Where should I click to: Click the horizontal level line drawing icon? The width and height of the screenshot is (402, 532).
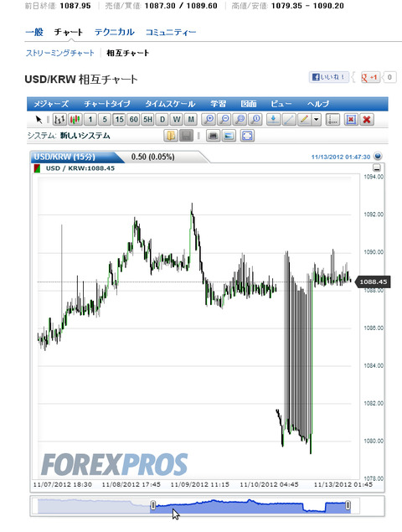273,120
